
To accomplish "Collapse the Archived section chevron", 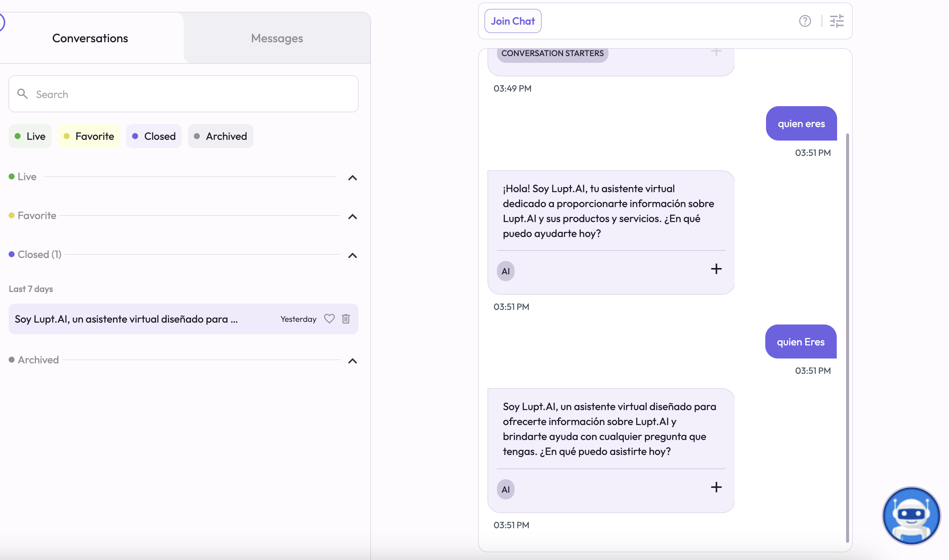I will coord(352,361).
